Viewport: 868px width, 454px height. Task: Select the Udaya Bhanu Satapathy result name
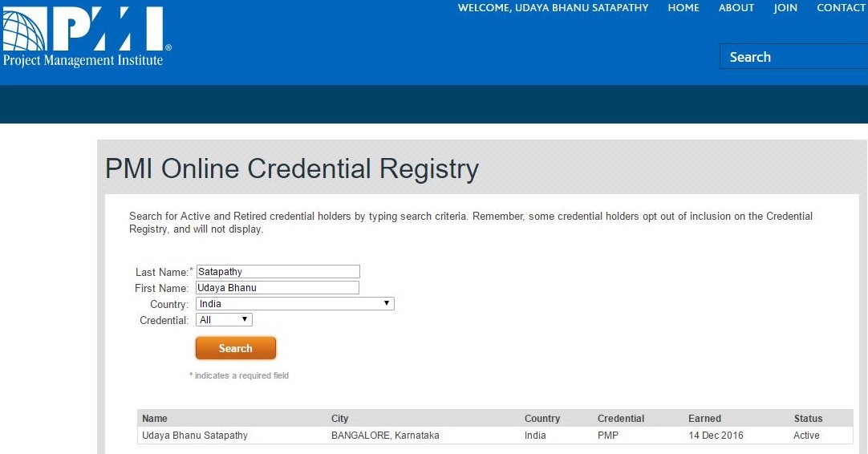tap(195, 436)
